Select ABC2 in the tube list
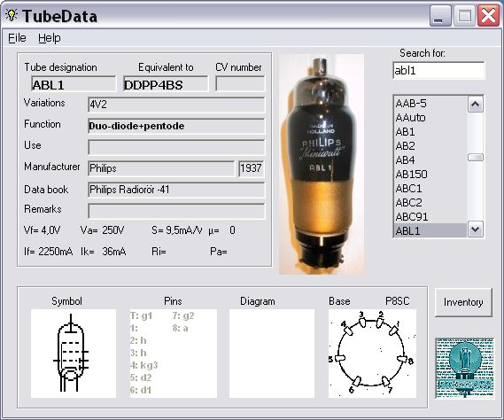504x420 pixels. tap(430, 202)
